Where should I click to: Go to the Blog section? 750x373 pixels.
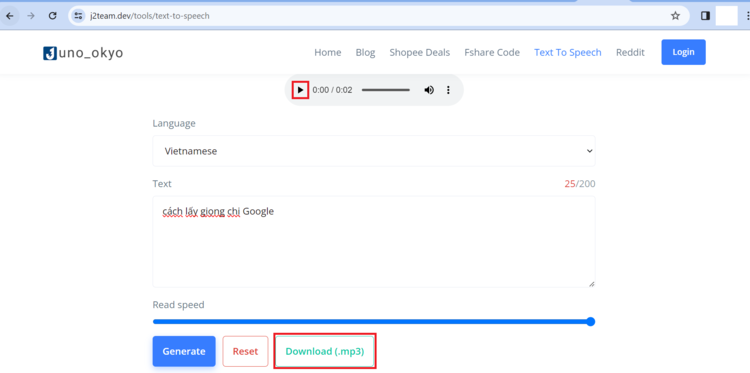click(365, 53)
